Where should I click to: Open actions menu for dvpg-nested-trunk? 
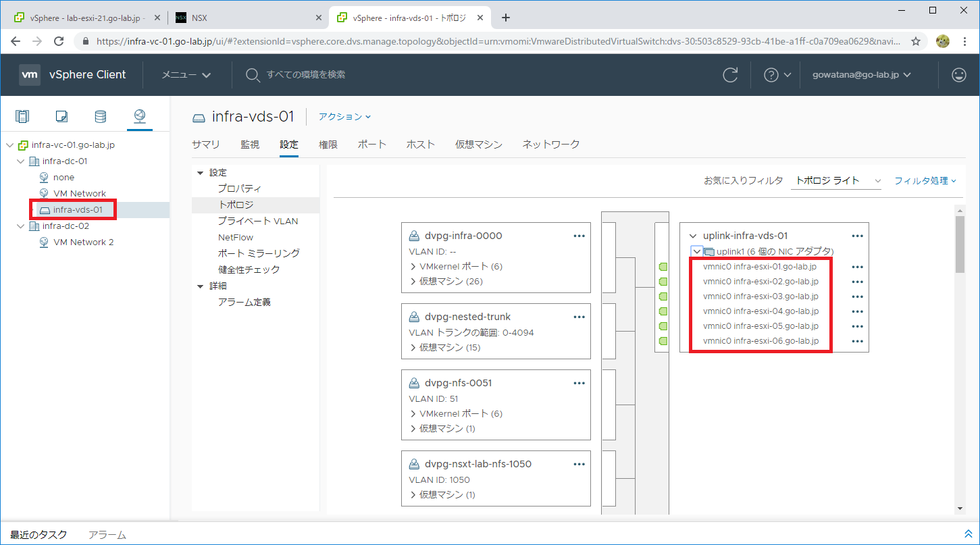tap(579, 317)
